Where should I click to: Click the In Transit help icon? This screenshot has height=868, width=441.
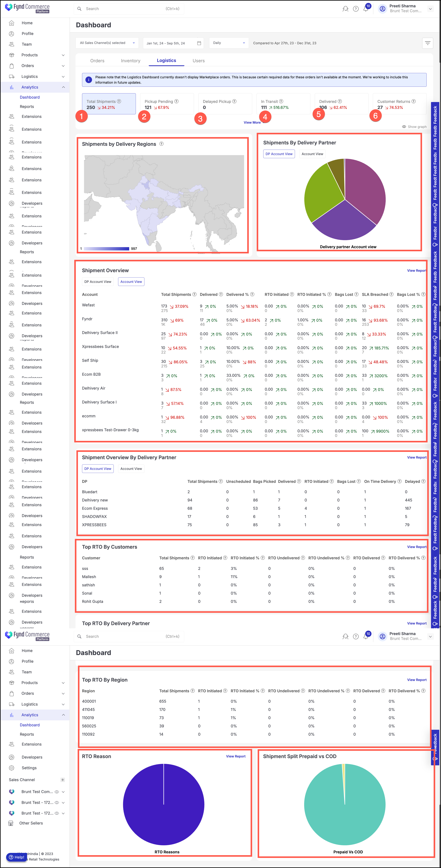pos(281,101)
